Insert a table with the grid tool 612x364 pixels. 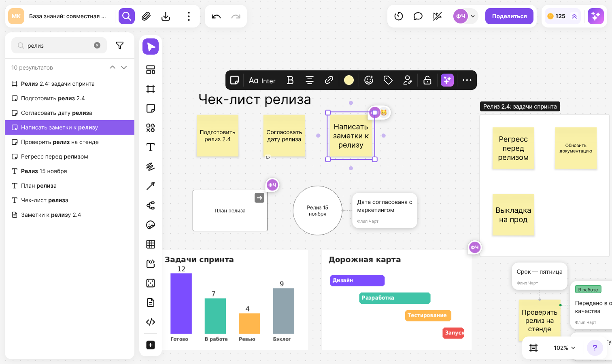151,244
